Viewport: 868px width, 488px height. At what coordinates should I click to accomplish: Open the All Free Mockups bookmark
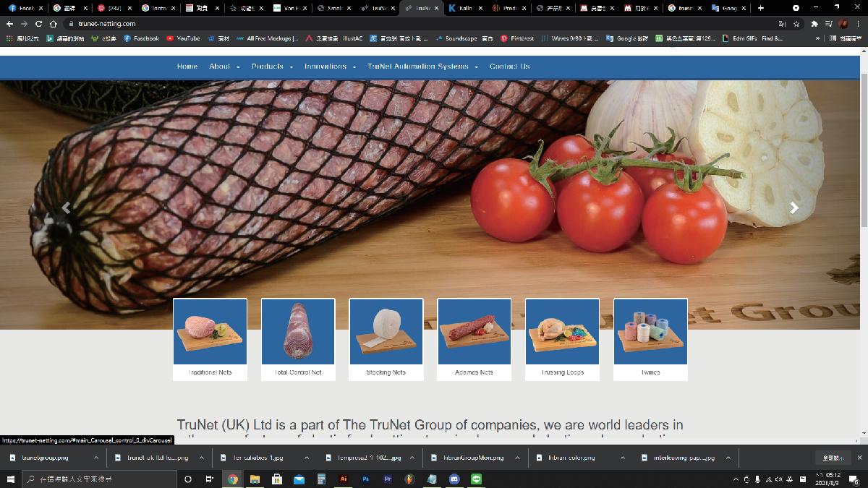(268, 38)
